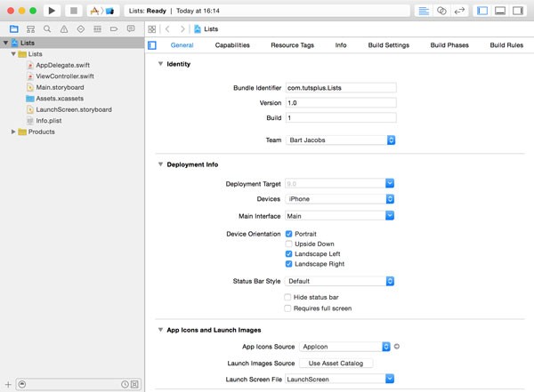
Task: Select the Project navigator icon
Action: pyautogui.click(x=14, y=29)
